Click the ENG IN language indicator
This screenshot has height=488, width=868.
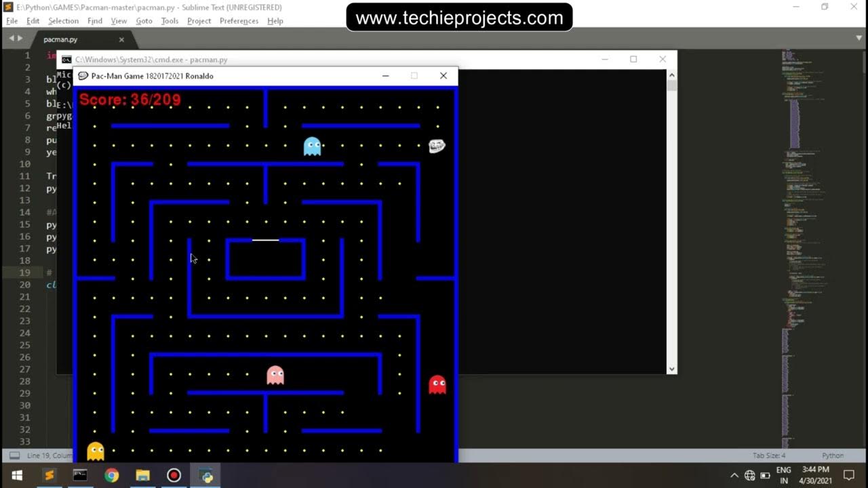point(783,475)
